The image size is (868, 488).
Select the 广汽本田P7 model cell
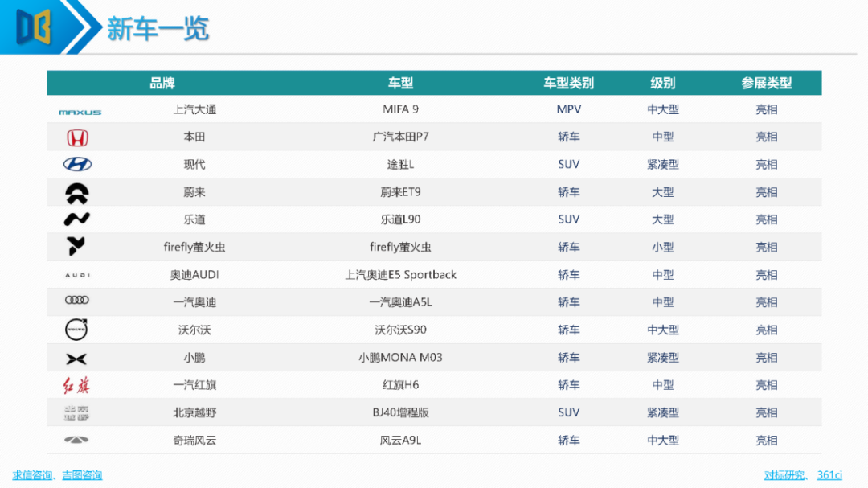click(x=400, y=137)
